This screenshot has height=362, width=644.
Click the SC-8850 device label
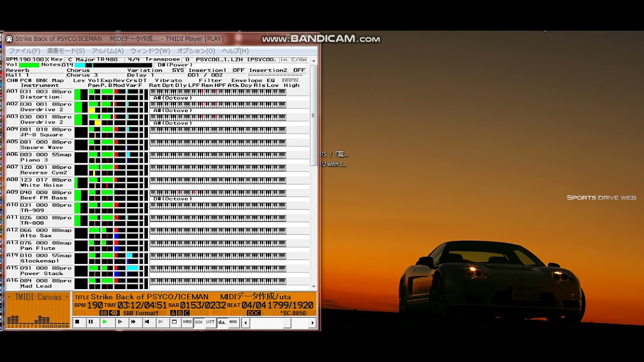click(293, 313)
